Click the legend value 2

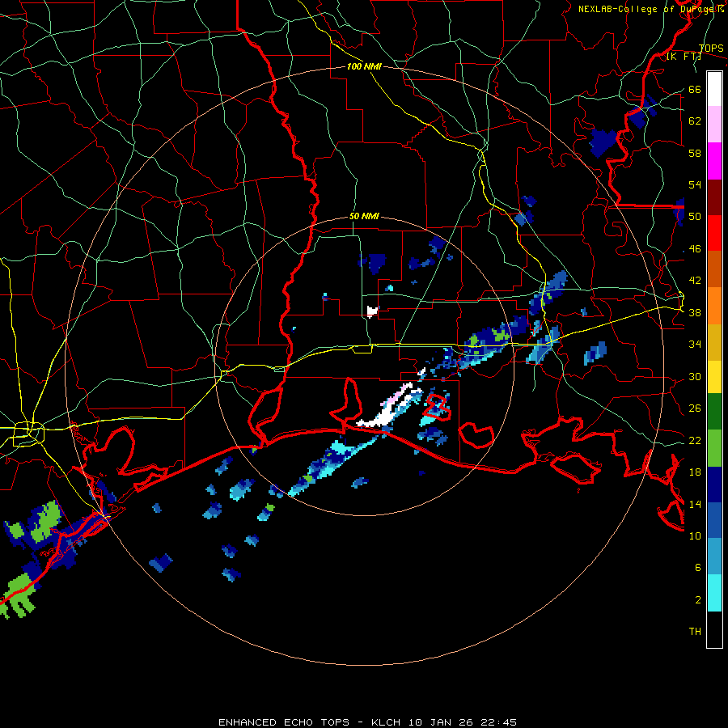698,599
